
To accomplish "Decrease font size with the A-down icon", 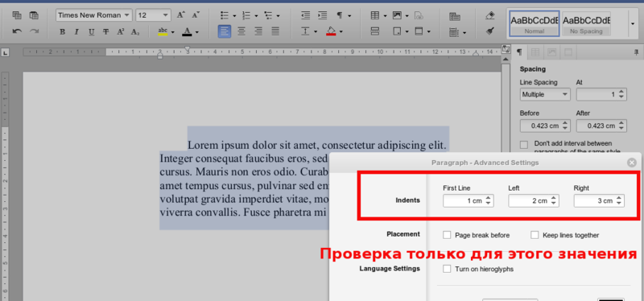I will pos(196,15).
